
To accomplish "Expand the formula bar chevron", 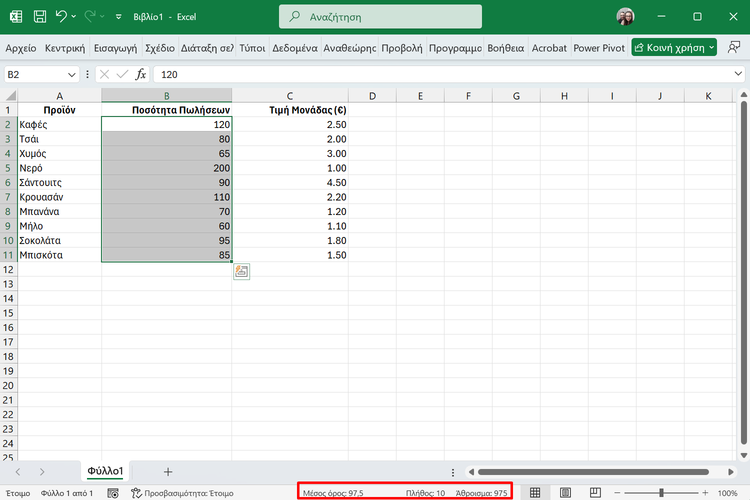I will (736, 74).
